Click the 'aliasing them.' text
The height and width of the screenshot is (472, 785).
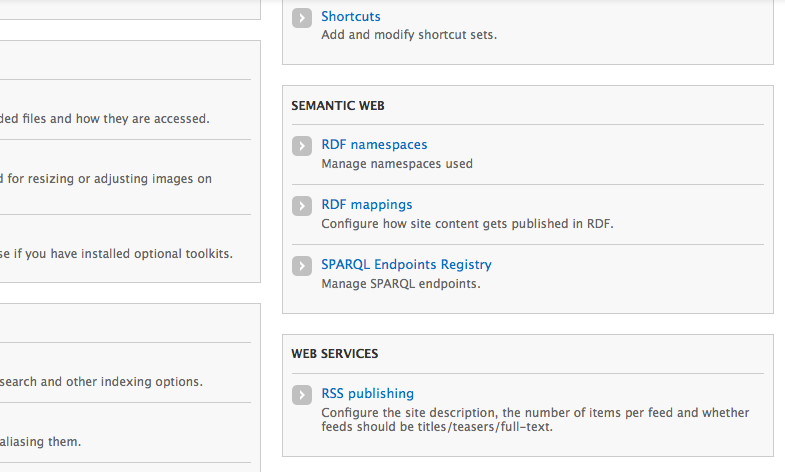pos(41,442)
